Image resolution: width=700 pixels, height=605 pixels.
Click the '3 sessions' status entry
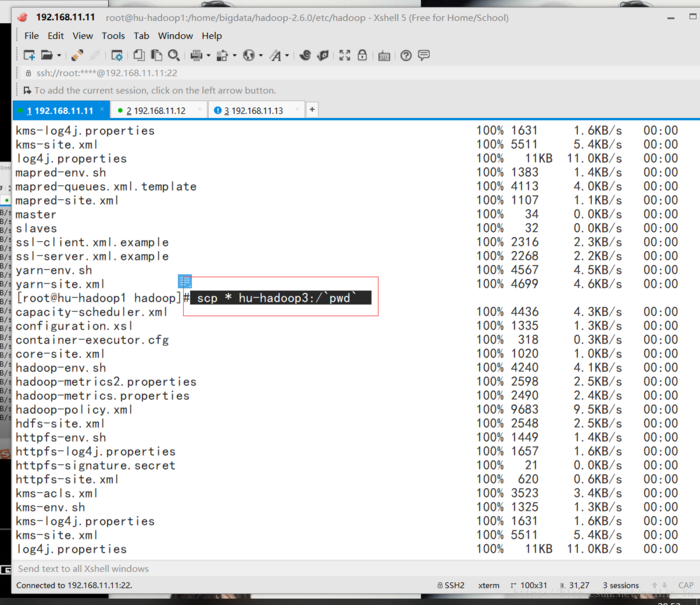[x=621, y=585]
